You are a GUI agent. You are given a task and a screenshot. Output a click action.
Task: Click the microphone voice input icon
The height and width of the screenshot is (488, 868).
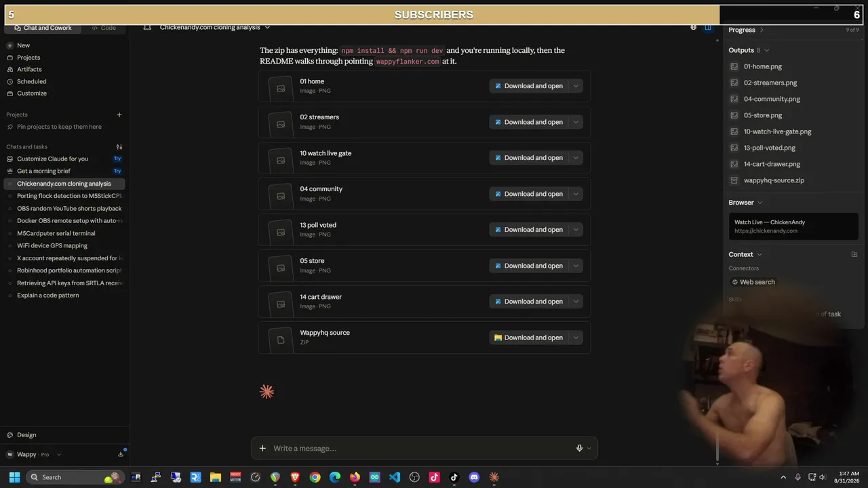pyautogui.click(x=580, y=448)
